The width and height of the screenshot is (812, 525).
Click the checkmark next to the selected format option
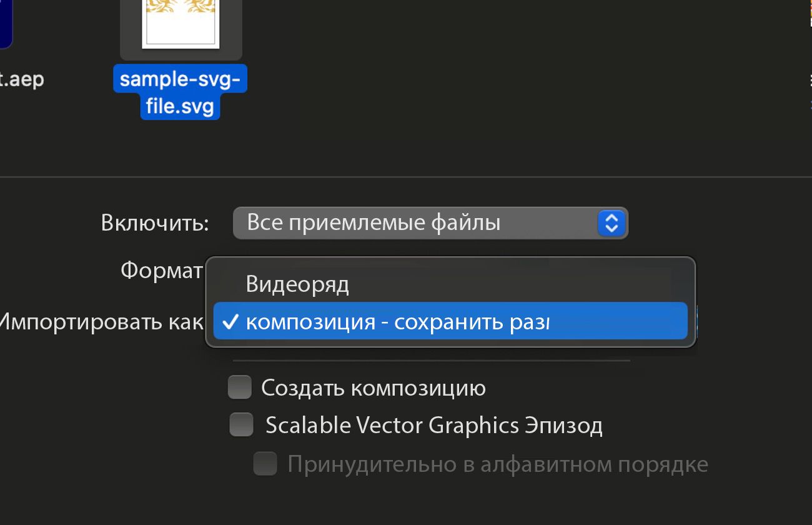[x=232, y=321]
